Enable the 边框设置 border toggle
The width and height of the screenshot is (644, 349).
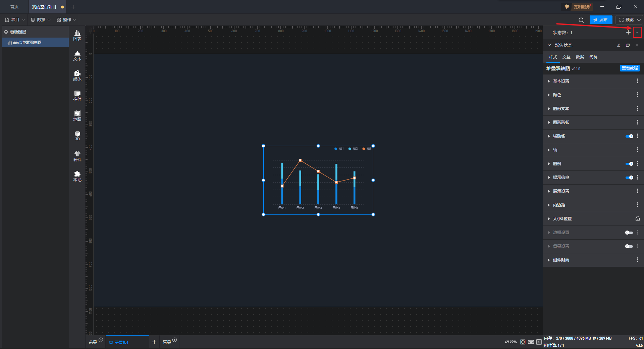click(629, 233)
